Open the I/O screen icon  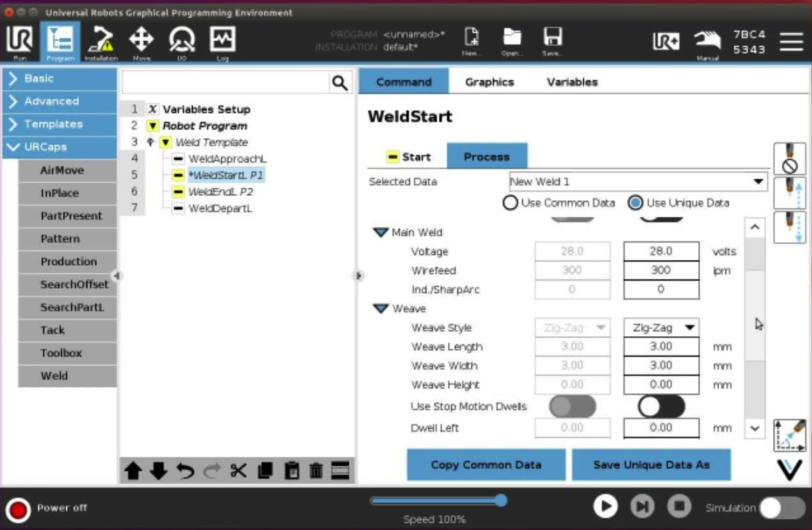tap(182, 43)
